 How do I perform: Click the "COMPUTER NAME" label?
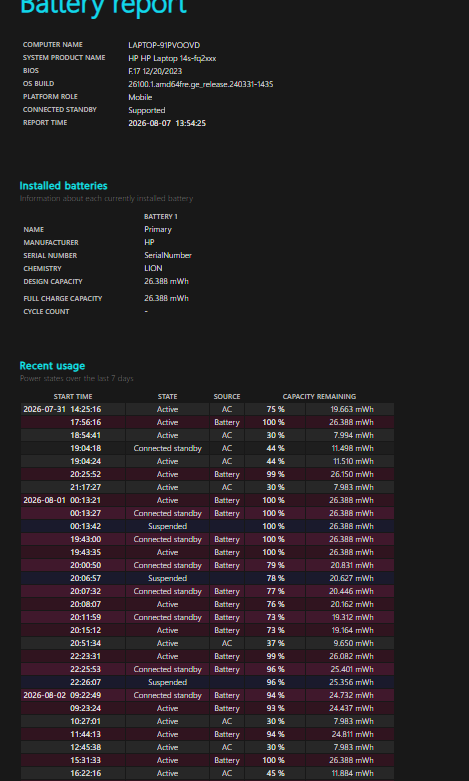click(x=53, y=45)
